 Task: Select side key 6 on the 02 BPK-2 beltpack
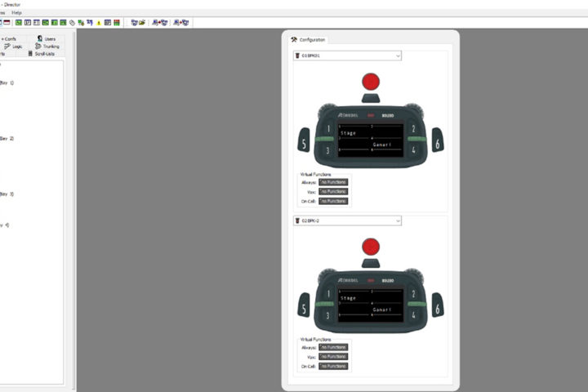pyautogui.click(x=438, y=305)
